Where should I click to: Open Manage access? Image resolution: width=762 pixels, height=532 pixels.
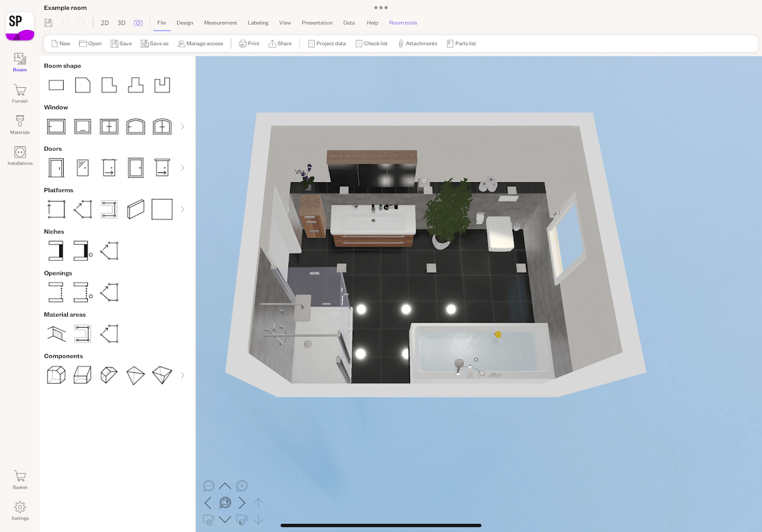coord(200,44)
